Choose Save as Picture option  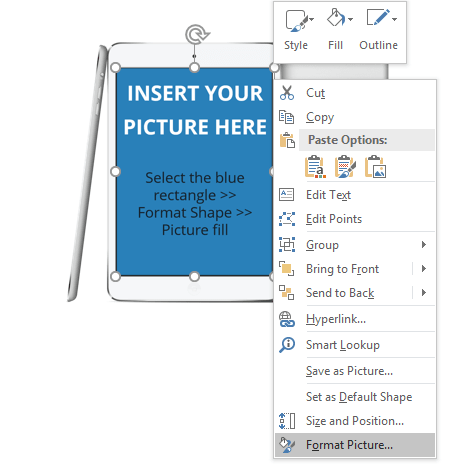point(355,371)
